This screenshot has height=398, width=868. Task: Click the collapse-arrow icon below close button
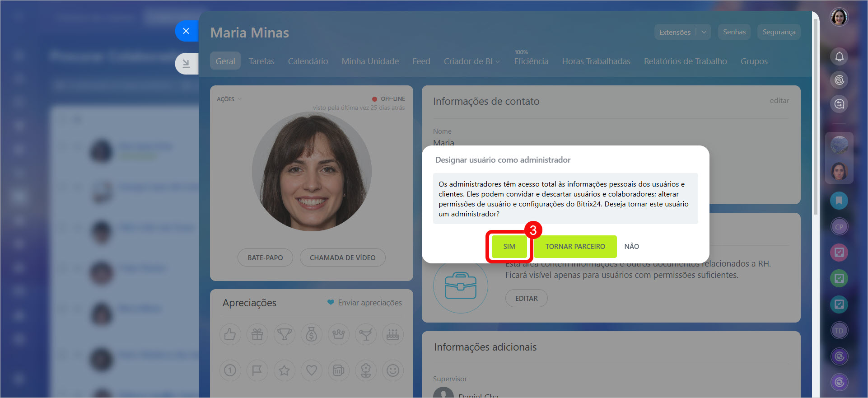(x=186, y=64)
